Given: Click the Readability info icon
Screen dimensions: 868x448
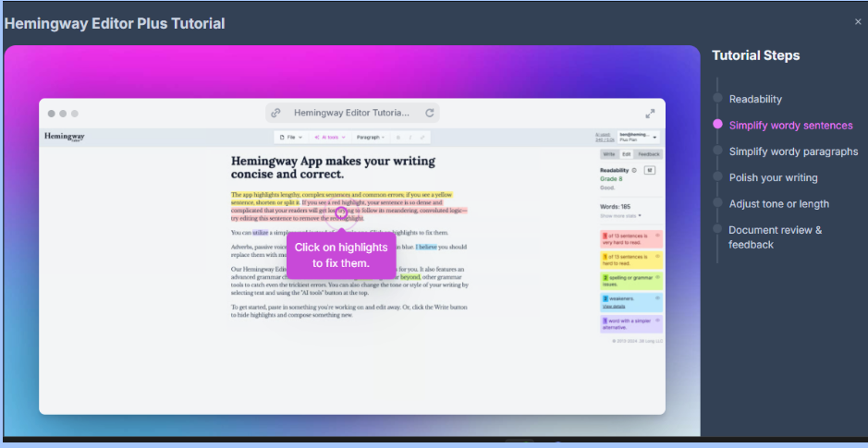Looking at the screenshot, I should pyautogui.click(x=634, y=170).
